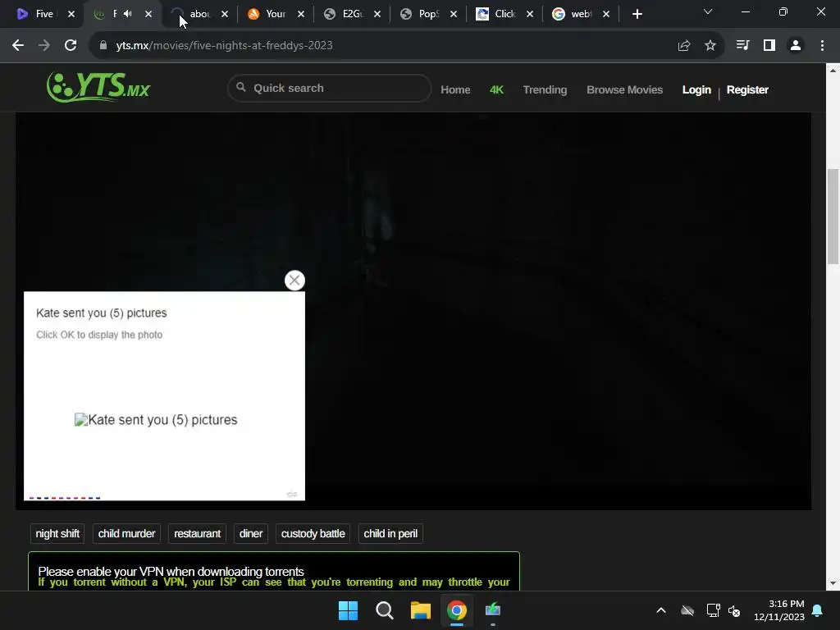Switch to the 'web' Google tab
The width and height of the screenshot is (840, 630).
tap(580, 15)
